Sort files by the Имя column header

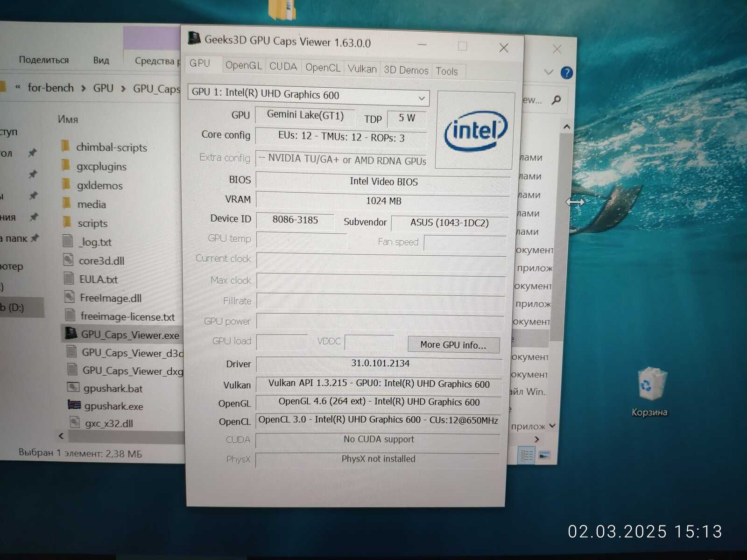coord(68,119)
